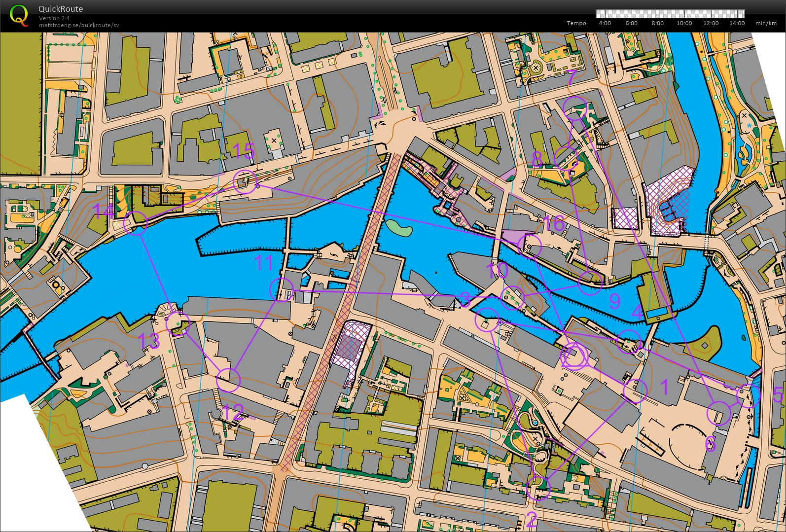Click control circle 15 on the map
This screenshot has height=532, width=786.
click(245, 182)
